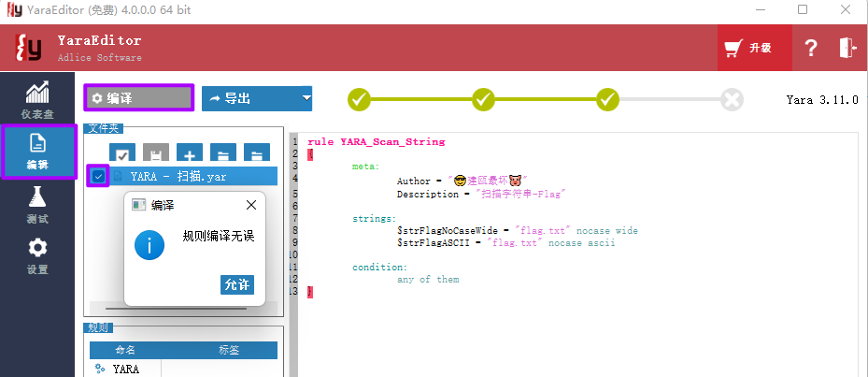Click the grey save disk icon
This screenshot has height=377, width=868.
click(x=156, y=153)
